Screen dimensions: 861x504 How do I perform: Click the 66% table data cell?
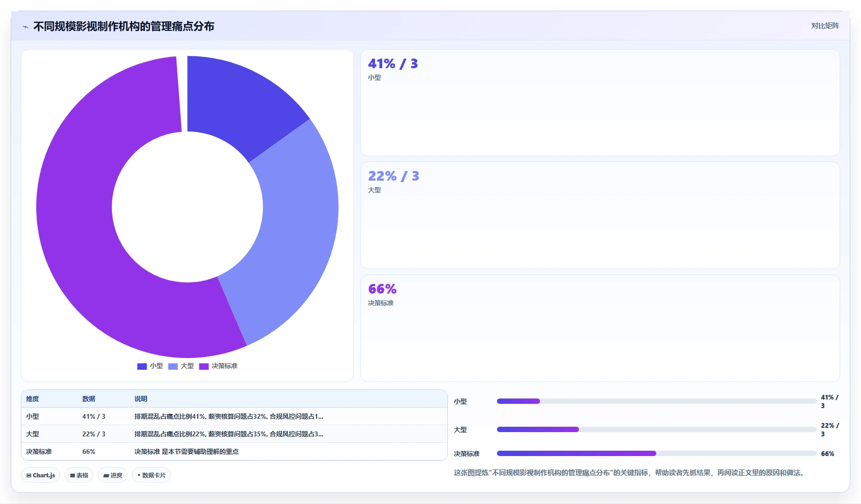(x=88, y=452)
